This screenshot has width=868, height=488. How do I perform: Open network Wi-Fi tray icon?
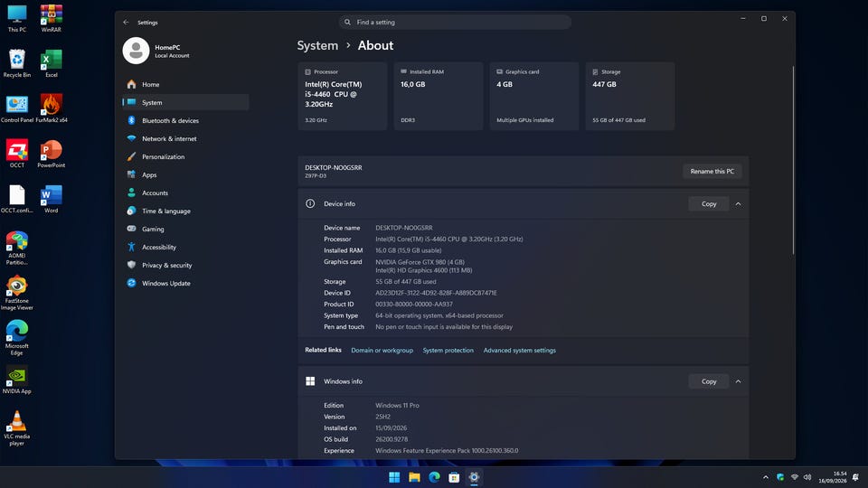tap(795, 477)
